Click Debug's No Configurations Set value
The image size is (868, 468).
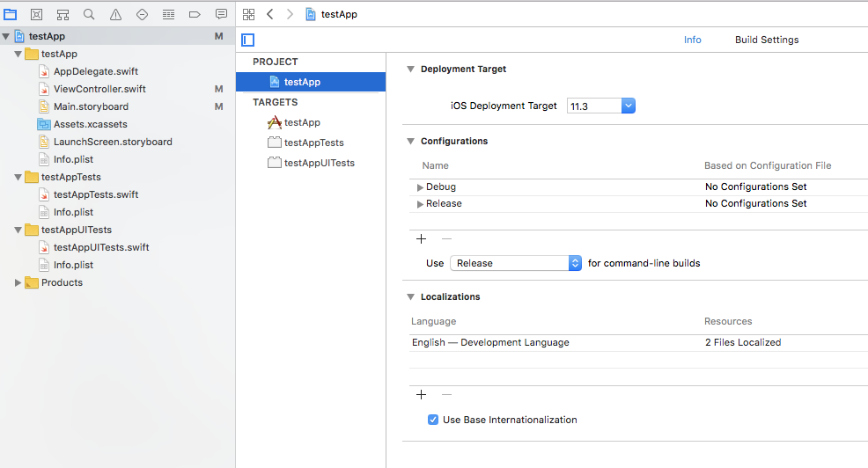755,187
